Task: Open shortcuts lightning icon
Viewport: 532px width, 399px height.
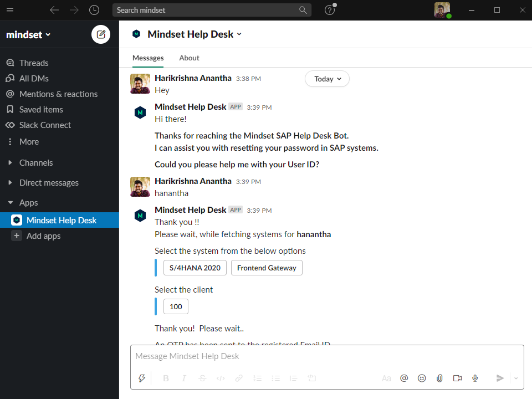Action: 142,378
